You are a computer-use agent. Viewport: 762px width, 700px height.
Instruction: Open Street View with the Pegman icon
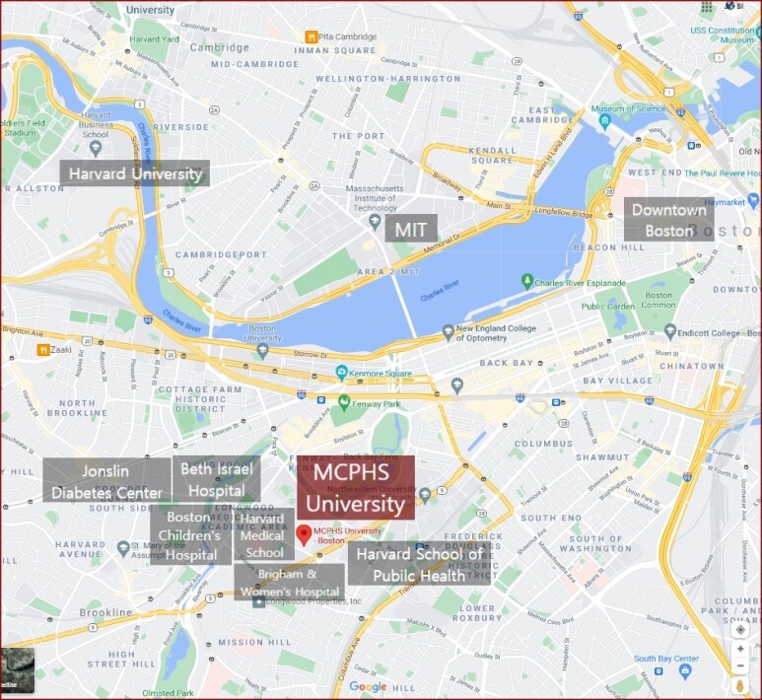point(740,686)
